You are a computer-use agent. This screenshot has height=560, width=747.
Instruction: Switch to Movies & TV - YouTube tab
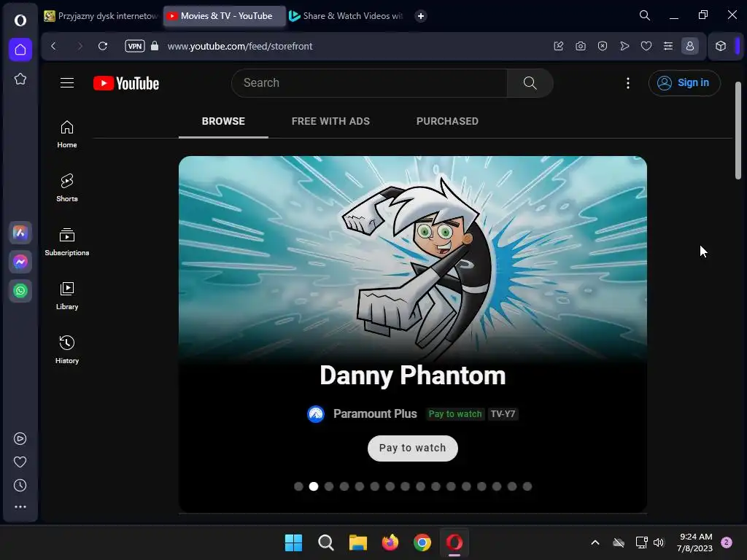[225, 16]
